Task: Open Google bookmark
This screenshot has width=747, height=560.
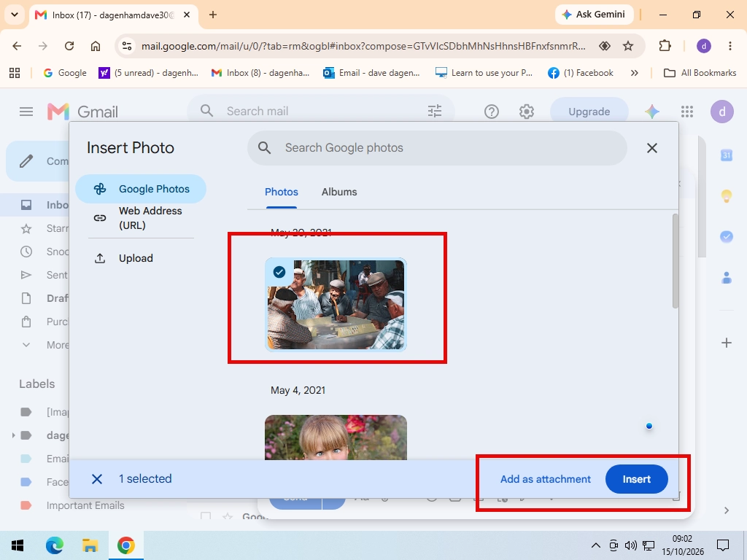Action: coord(65,73)
